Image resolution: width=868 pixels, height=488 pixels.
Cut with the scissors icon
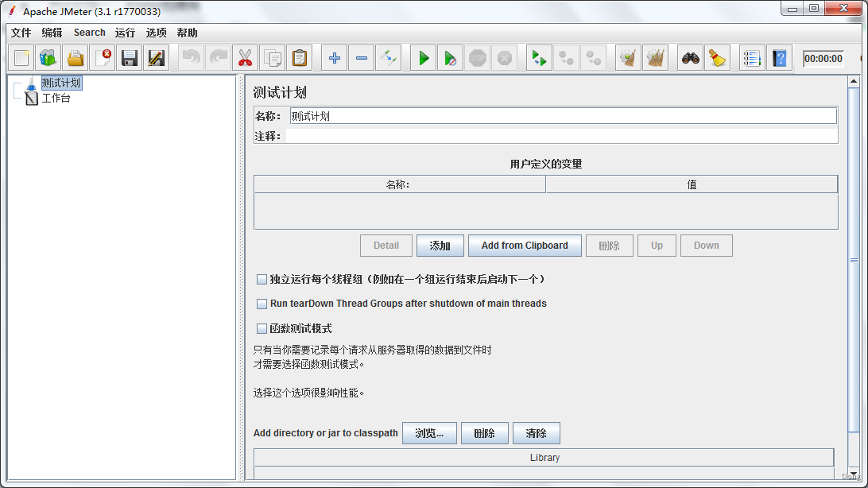click(246, 58)
